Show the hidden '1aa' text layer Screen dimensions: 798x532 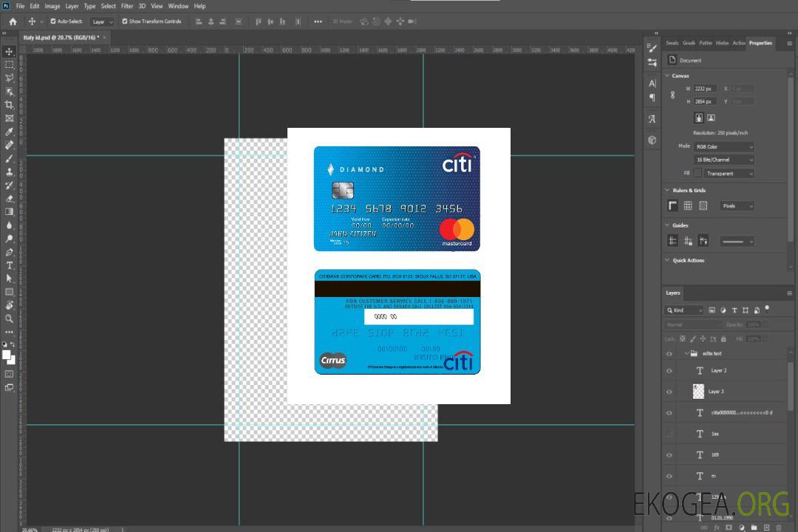669,434
